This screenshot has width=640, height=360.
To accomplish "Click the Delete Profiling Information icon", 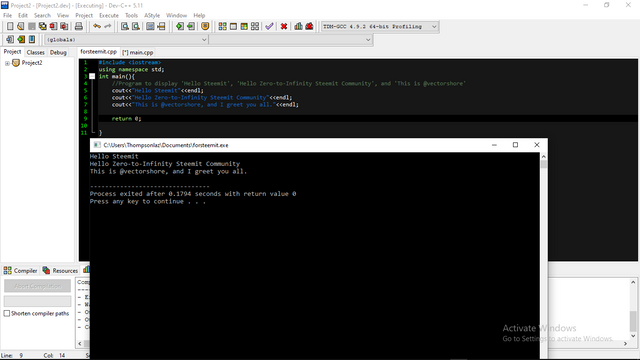I will tap(309, 27).
